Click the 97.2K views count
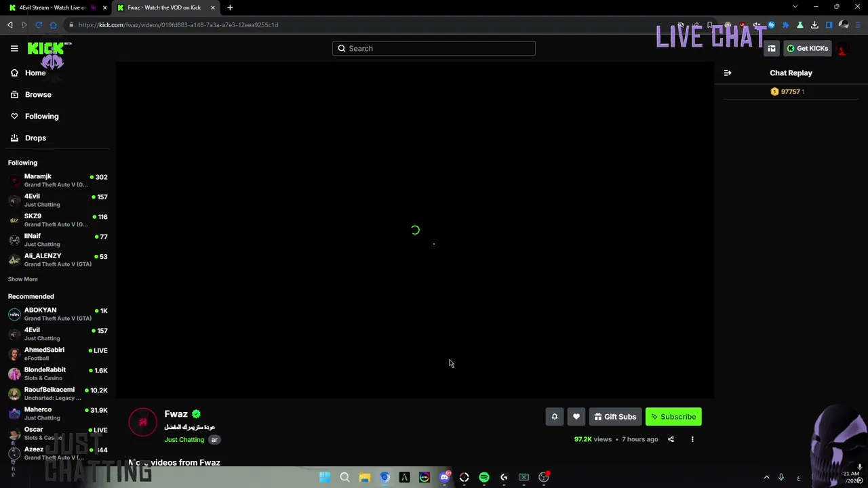 click(x=593, y=439)
